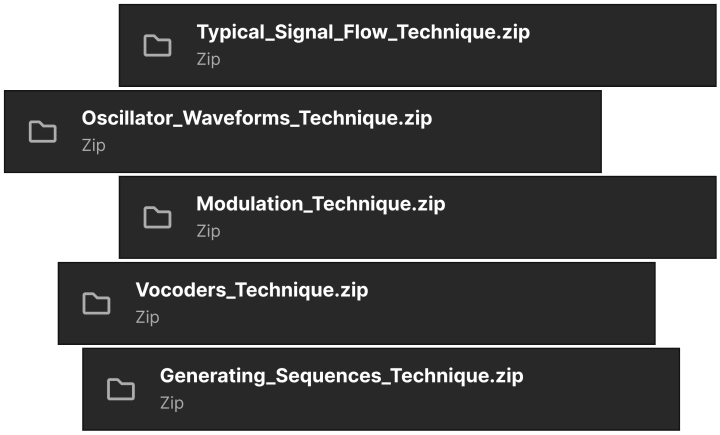Click the Zip label under Modulation_Technique.zip
This screenshot has height=435, width=720.
coord(208,231)
